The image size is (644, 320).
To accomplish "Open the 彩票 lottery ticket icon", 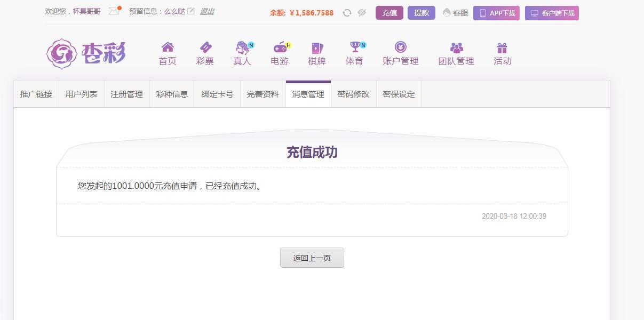I will coord(205,47).
